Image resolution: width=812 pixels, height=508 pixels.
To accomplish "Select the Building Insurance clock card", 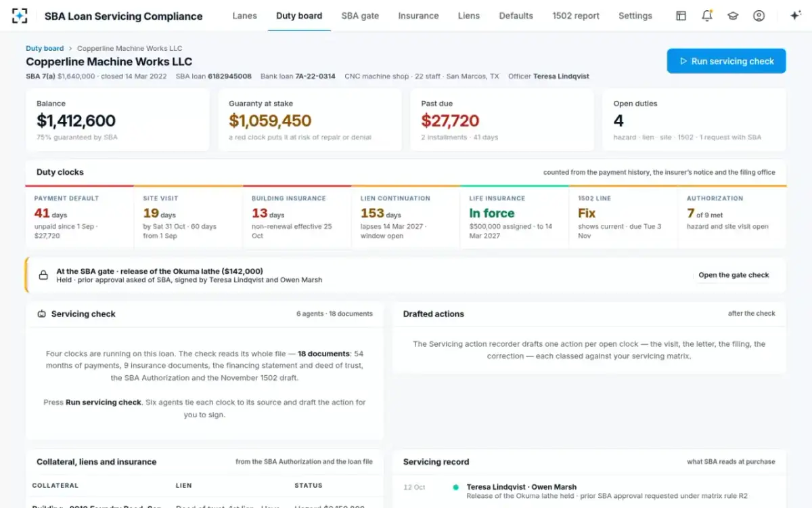I will coord(297,217).
